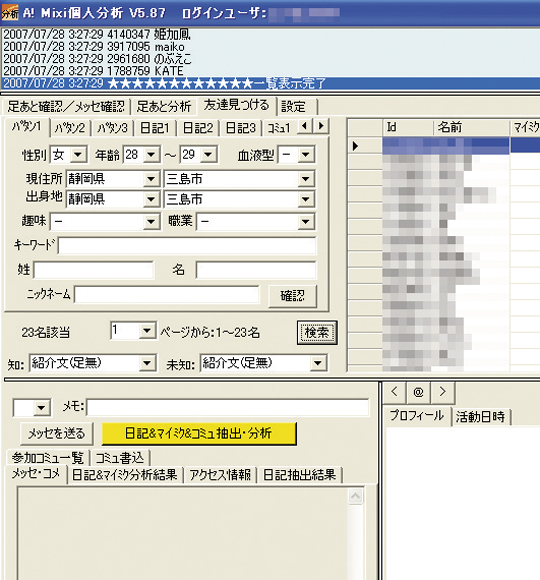The width and height of the screenshot is (540, 580).
Task: Click the app icon in title bar
Action: pos(10,13)
